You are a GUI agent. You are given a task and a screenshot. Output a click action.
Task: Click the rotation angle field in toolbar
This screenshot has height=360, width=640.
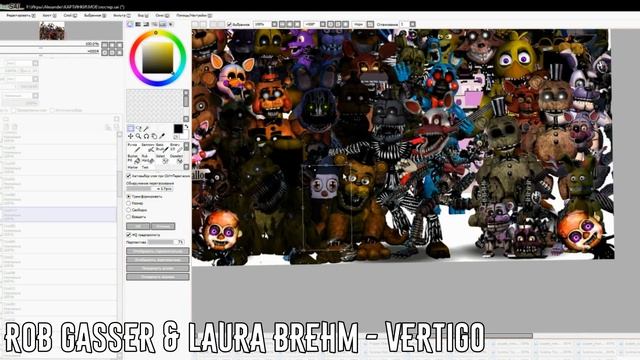click(x=311, y=24)
